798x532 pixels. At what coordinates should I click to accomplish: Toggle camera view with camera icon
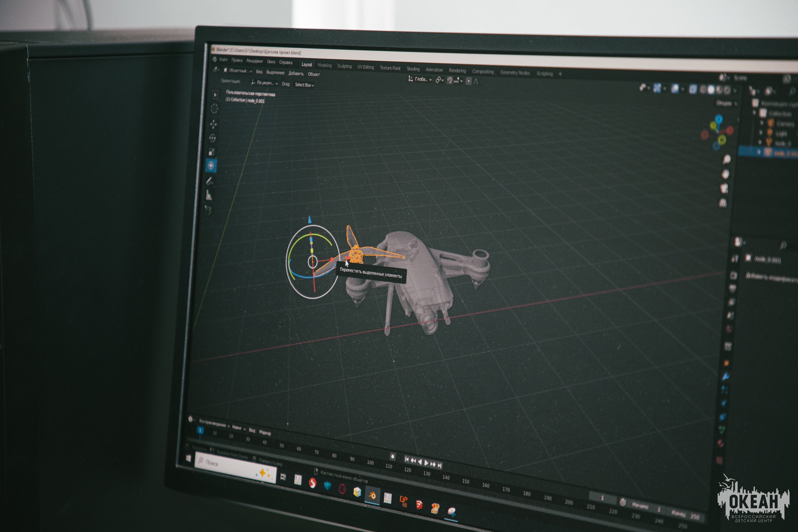724,188
